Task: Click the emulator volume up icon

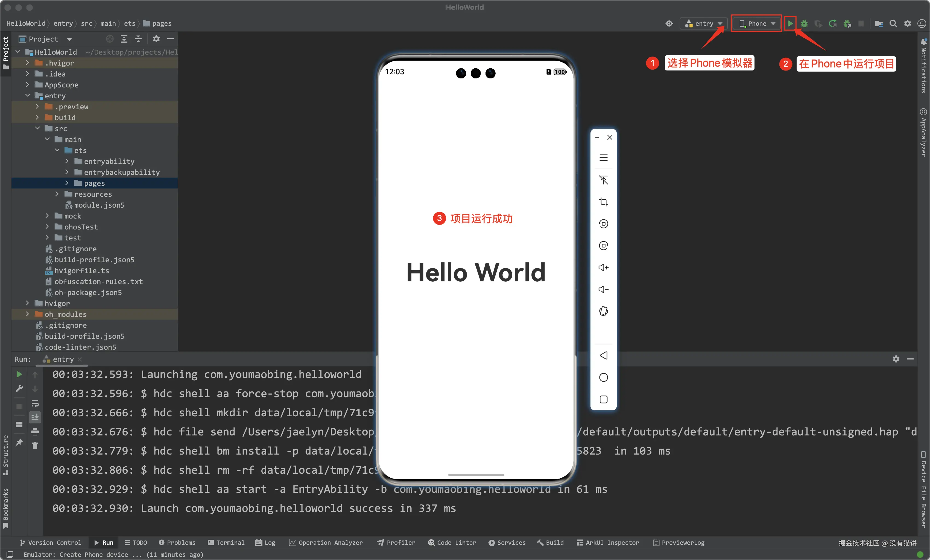Action: coord(603,267)
